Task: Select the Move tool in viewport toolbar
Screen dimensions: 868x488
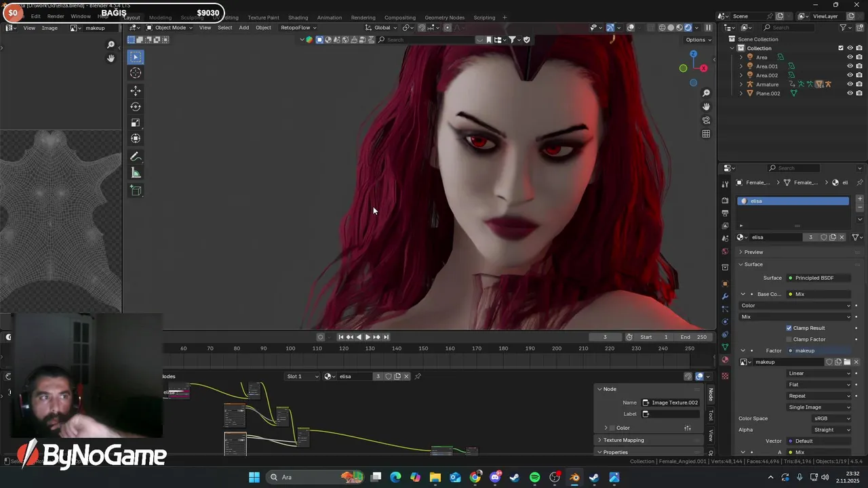Action: 136,91
